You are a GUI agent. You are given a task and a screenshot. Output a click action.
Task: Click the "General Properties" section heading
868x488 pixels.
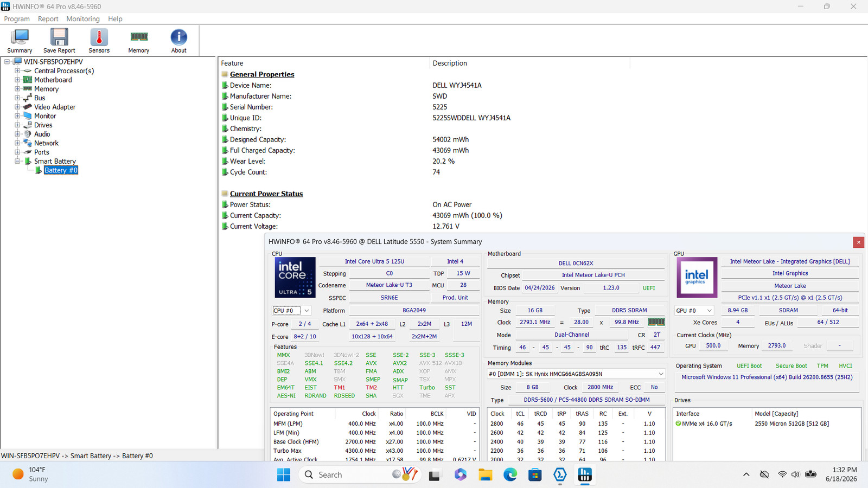click(x=262, y=74)
